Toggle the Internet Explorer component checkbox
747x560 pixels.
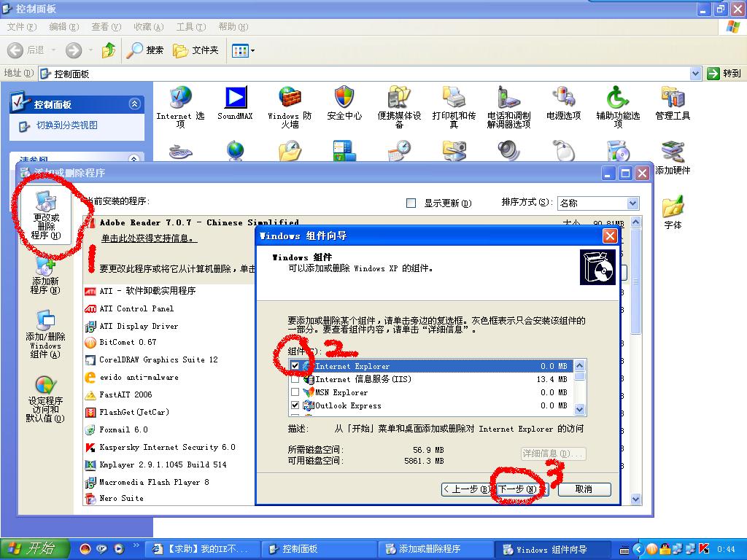tap(295, 366)
